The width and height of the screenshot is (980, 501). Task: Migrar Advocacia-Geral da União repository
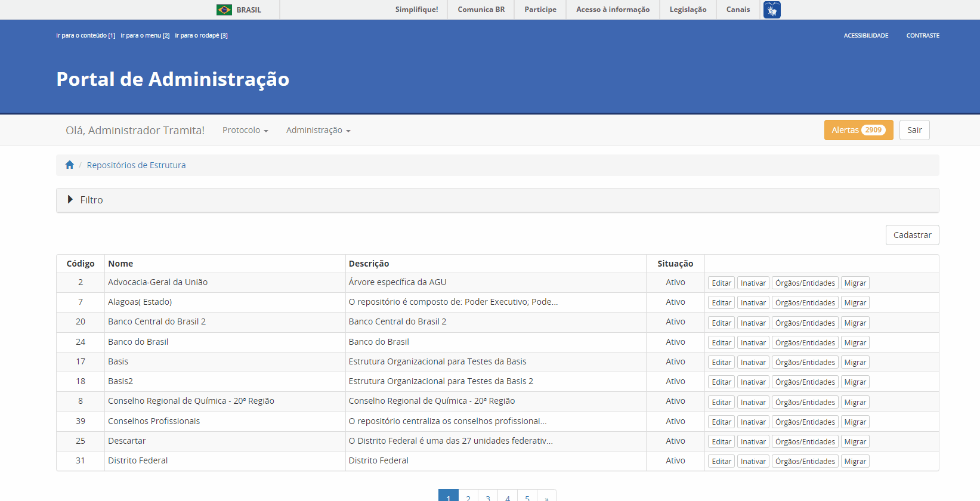pyautogui.click(x=855, y=283)
